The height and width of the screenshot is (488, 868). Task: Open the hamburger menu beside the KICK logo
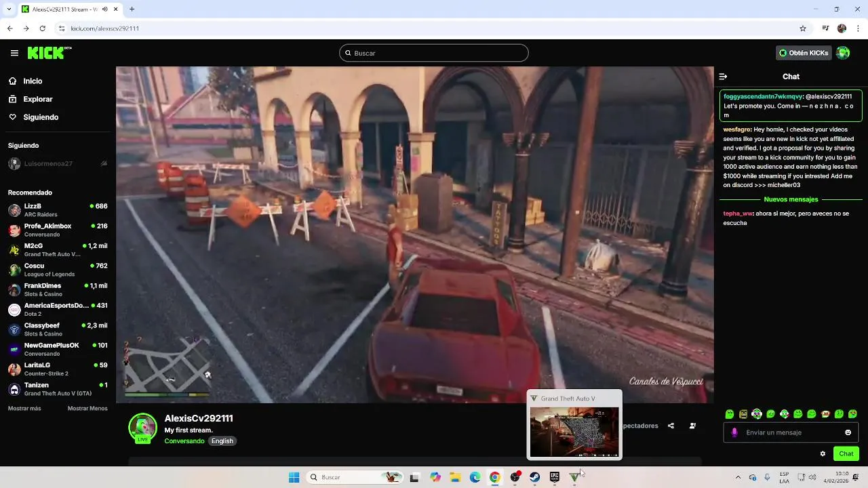pyautogui.click(x=14, y=53)
